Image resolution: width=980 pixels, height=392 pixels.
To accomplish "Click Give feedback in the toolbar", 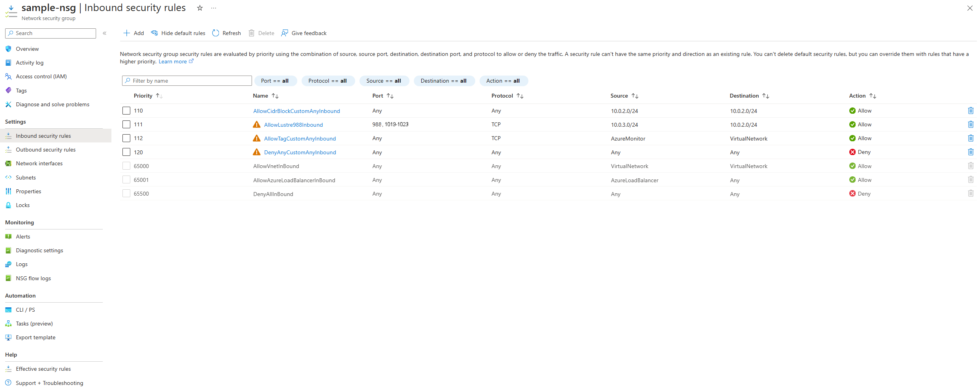I will tap(304, 33).
